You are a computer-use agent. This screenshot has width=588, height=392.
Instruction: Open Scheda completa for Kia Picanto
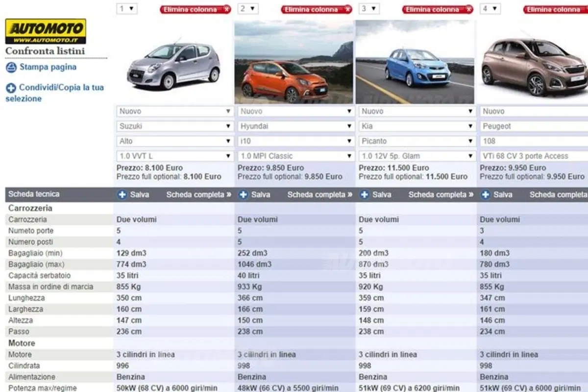(x=441, y=195)
